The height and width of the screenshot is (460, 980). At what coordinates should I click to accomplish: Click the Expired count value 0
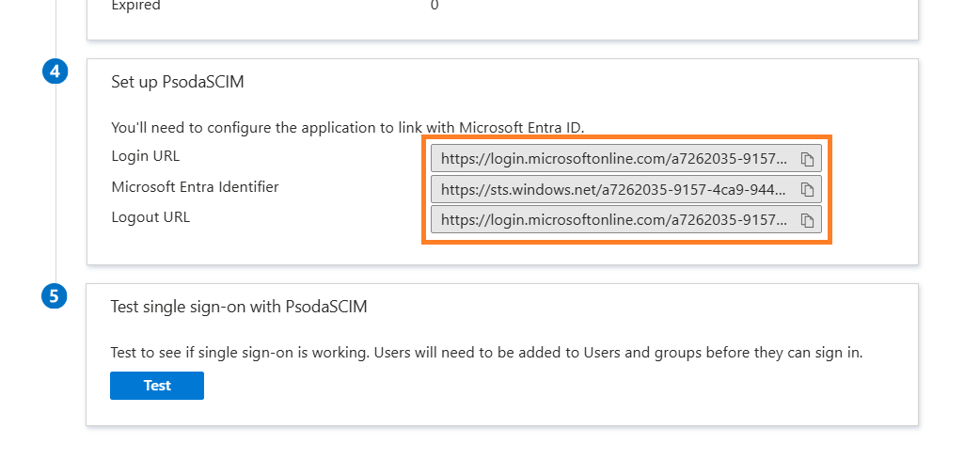point(435,6)
